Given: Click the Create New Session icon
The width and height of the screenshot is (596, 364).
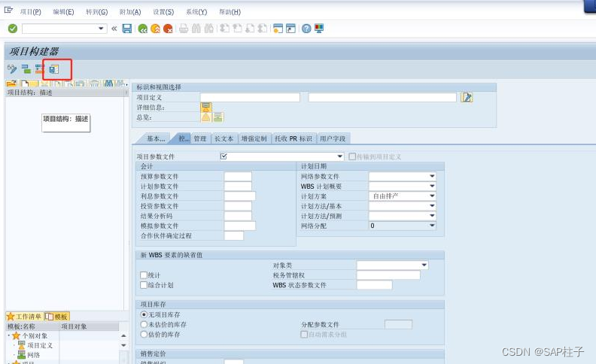Looking at the screenshot, I should (278, 29).
